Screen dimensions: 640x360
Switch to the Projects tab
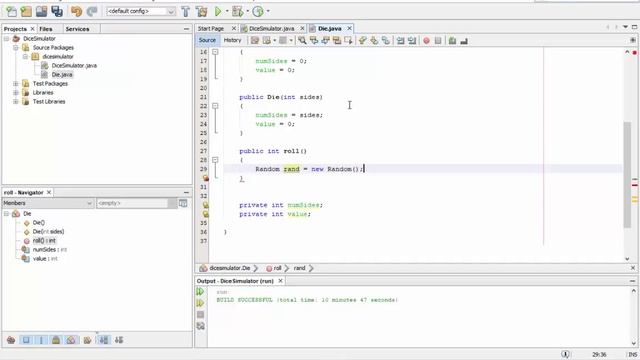pos(15,29)
